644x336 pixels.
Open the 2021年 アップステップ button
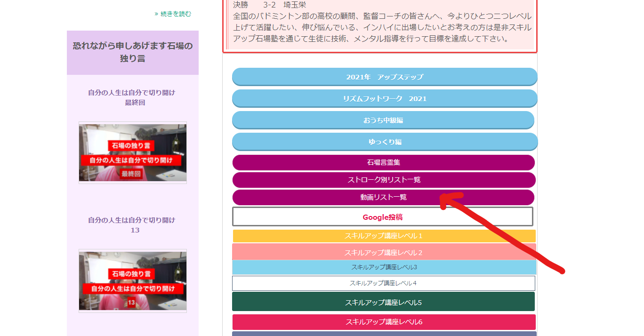(x=384, y=77)
